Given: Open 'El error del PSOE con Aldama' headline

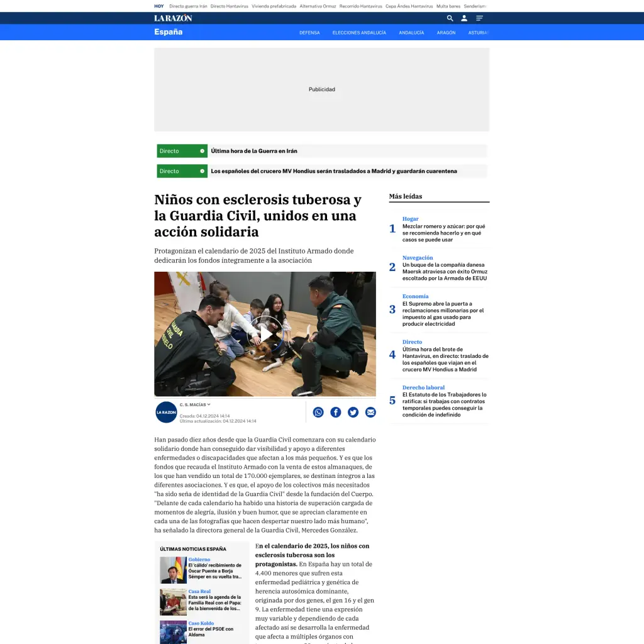Looking at the screenshot, I should (x=211, y=631).
